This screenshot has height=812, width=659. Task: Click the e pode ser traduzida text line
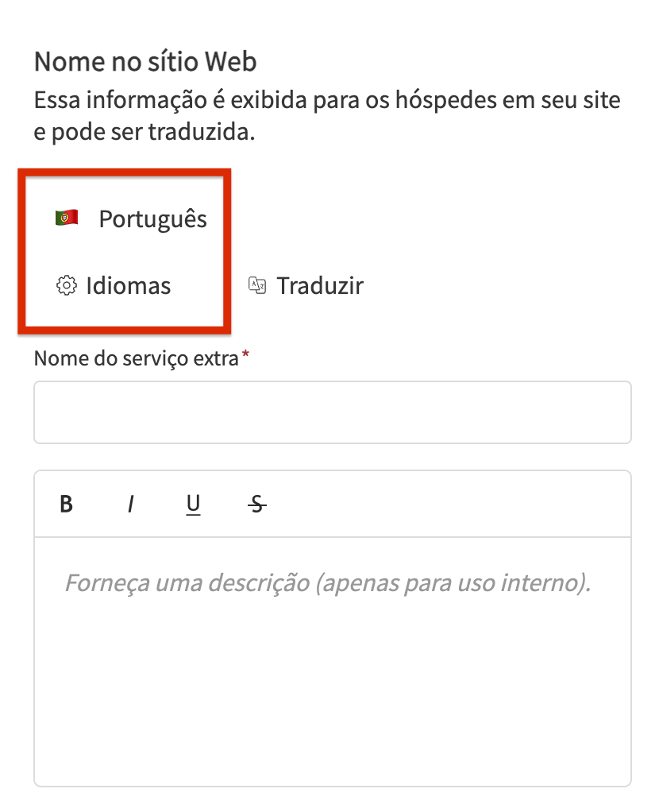145,132
